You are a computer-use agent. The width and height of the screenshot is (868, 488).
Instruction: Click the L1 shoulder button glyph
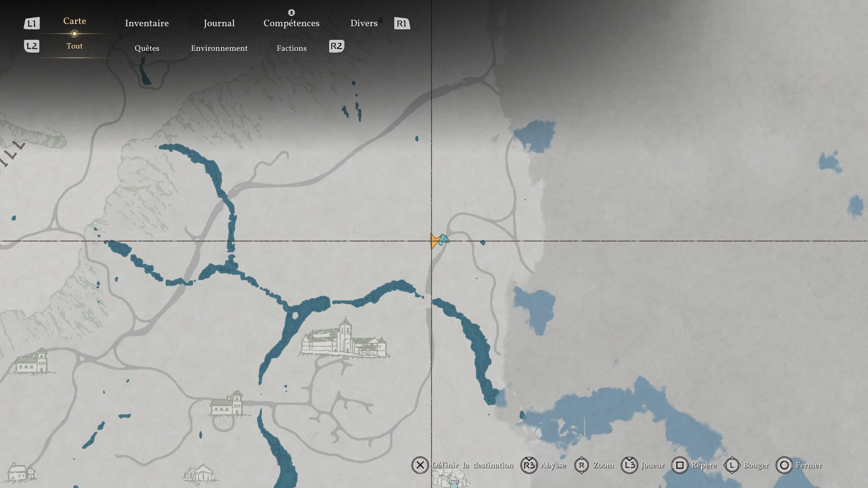coord(32,23)
